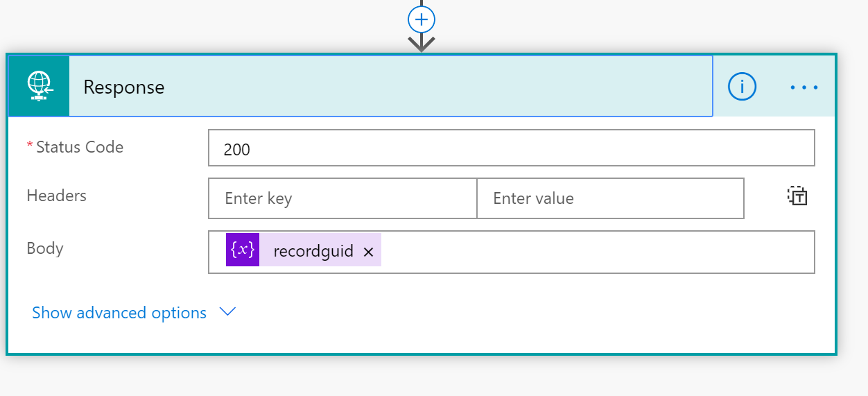Screen dimensions: 868x396
Task: Expand the advanced options chevron
Action: pyautogui.click(x=227, y=312)
